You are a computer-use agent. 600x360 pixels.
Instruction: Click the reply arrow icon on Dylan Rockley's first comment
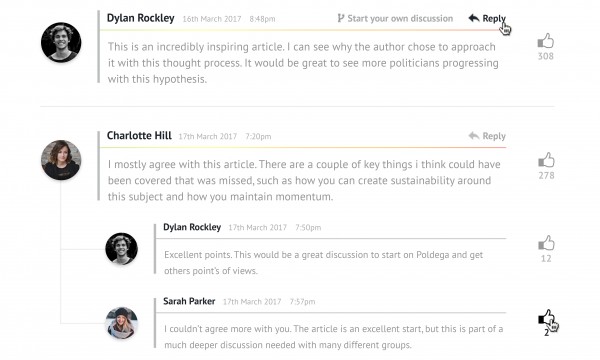point(474,18)
